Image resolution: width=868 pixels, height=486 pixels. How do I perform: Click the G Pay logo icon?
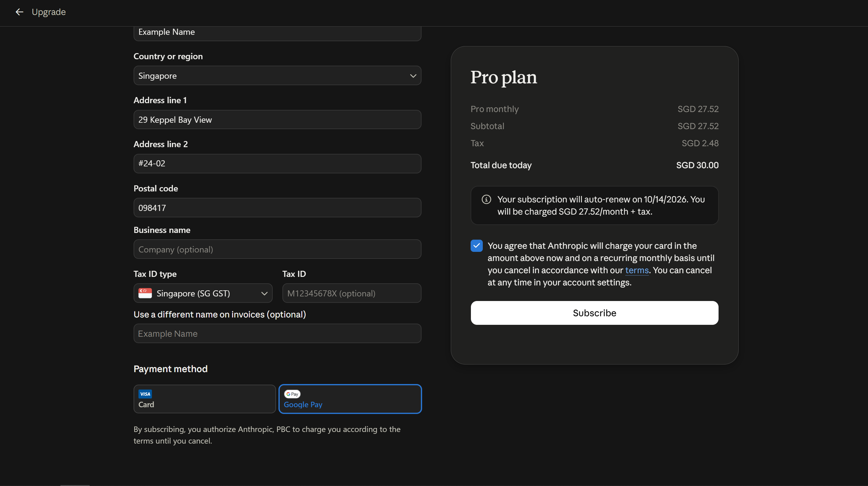292,394
